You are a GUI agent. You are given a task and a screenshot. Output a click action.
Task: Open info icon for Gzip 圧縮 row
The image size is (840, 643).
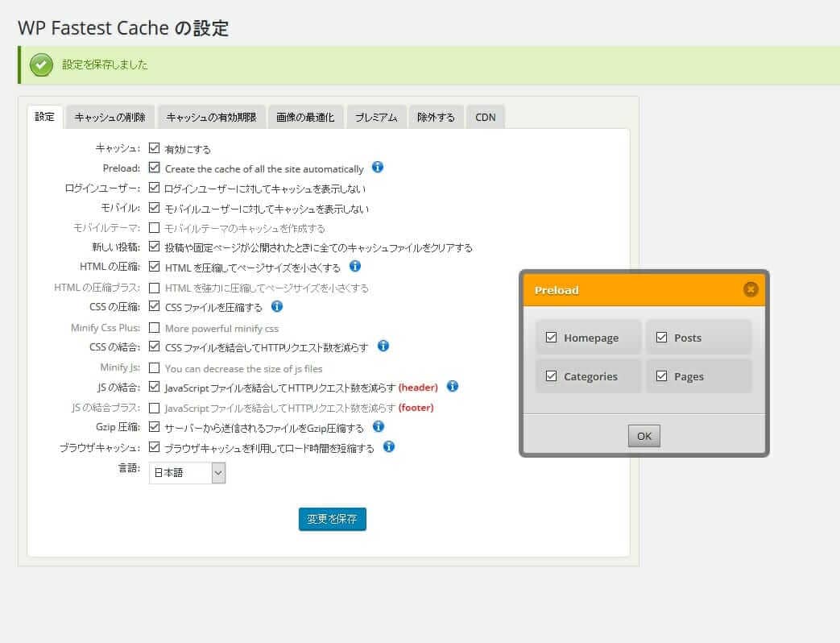tap(379, 426)
